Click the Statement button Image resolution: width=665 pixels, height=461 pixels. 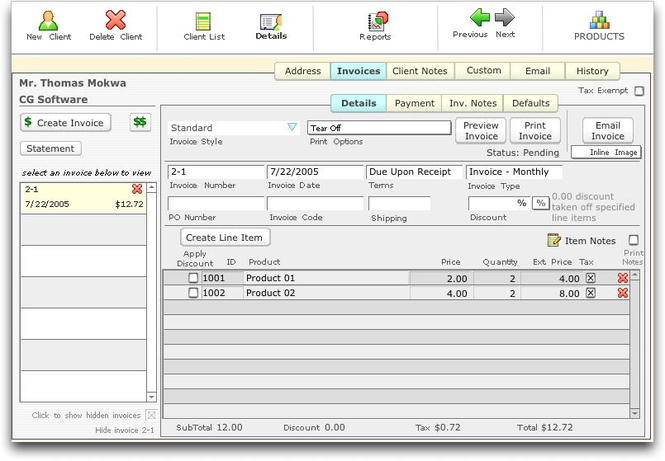(x=50, y=148)
